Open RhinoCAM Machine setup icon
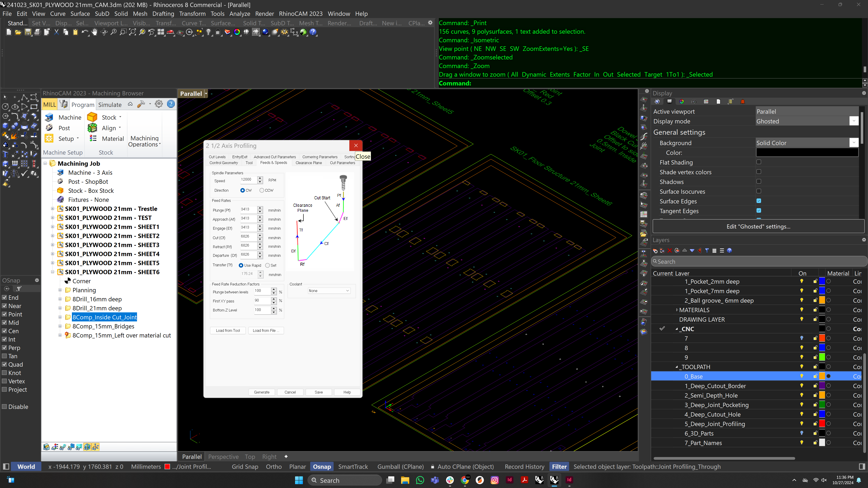The height and width of the screenshot is (488, 868). (x=49, y=117)
